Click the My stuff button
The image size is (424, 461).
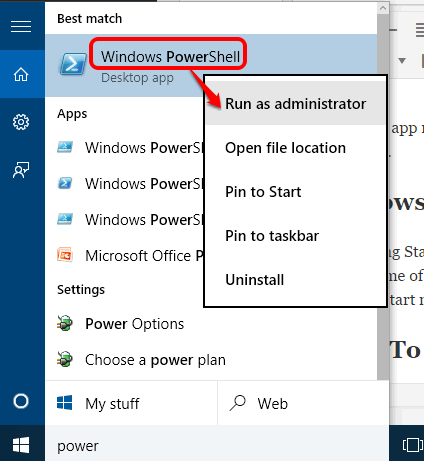click(x=131, y=403)
